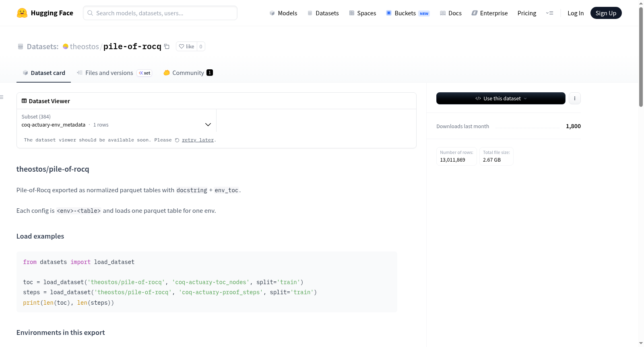This screenshot has width=644, height=347.
Task: Focus the search models, datasets, users field
Action: click(x=160, y=13)
